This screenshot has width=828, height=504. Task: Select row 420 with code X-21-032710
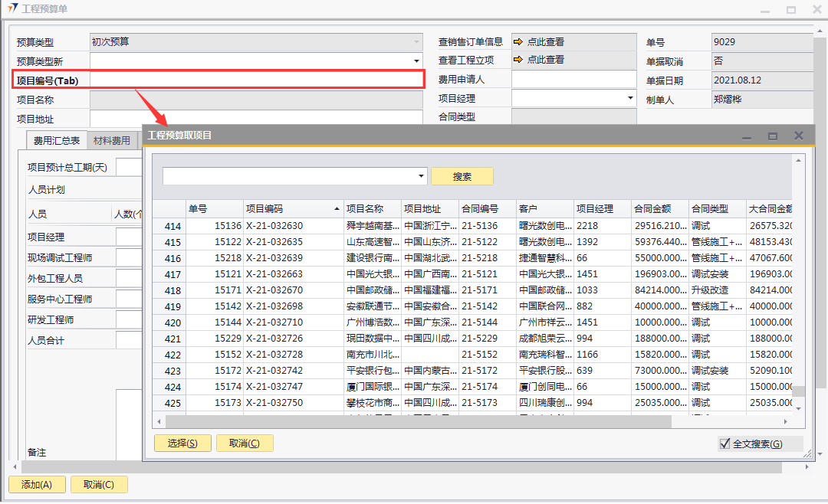point(274,322)
